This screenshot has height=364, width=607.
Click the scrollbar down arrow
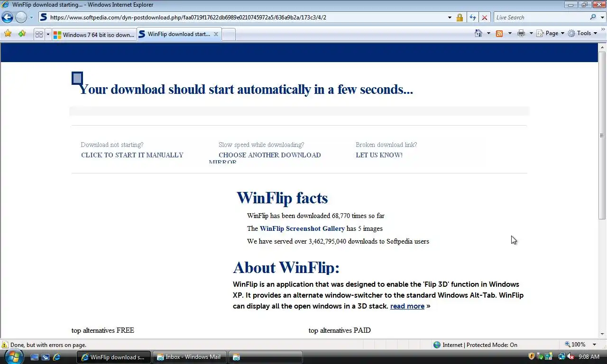point(603,335)
